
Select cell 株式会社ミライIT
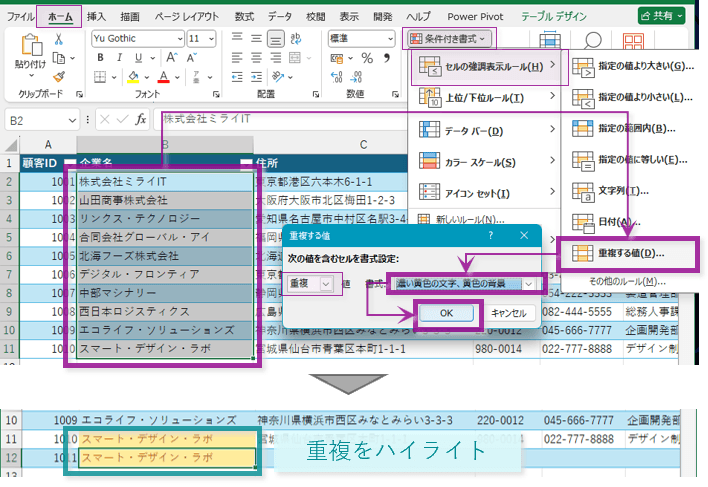point(165,182)
